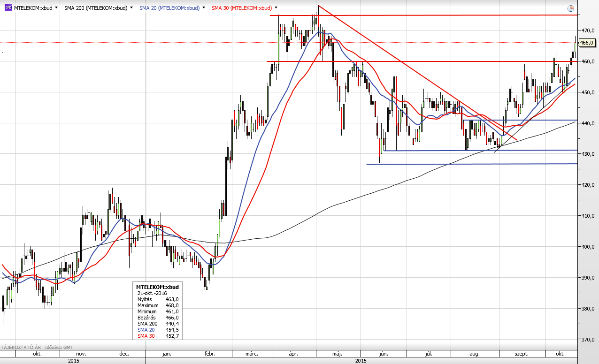Screen dimensions: 599x364
Task: Click the 2016 year label on time axis
Action: 361,361
